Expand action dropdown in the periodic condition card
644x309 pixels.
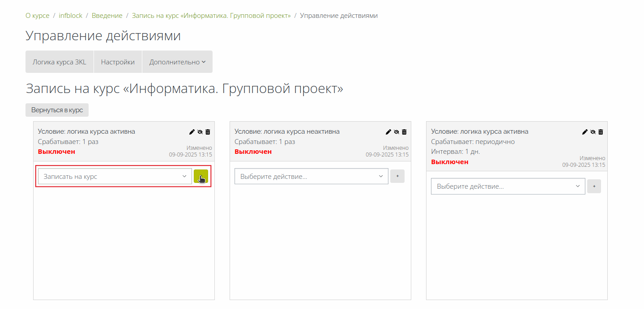coord(508,186)
